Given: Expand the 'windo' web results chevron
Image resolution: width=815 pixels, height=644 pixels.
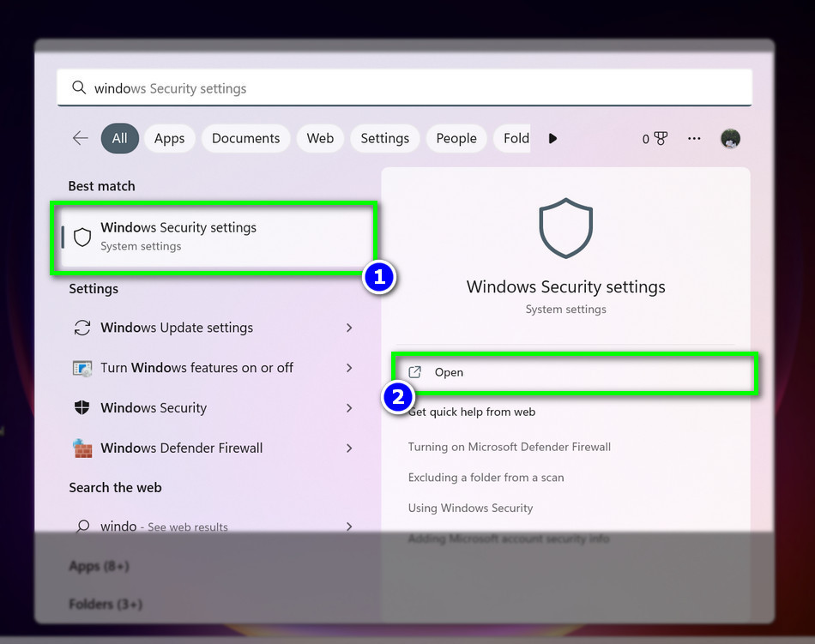Looking at the screenshot, I should (349, 527).
